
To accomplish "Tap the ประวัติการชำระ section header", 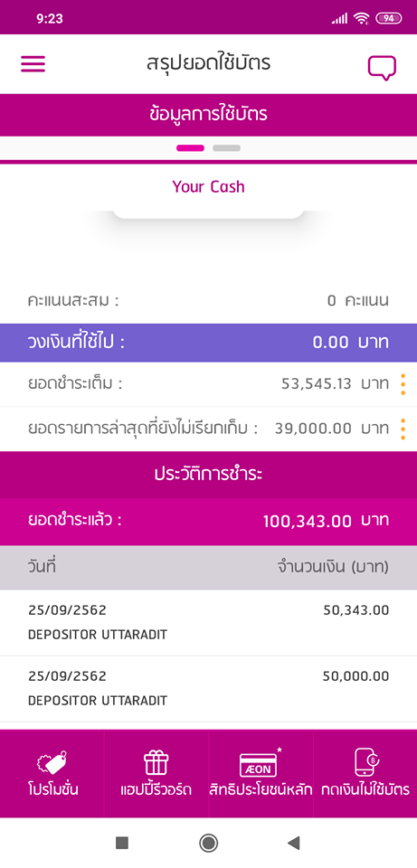I will point(208,475).
